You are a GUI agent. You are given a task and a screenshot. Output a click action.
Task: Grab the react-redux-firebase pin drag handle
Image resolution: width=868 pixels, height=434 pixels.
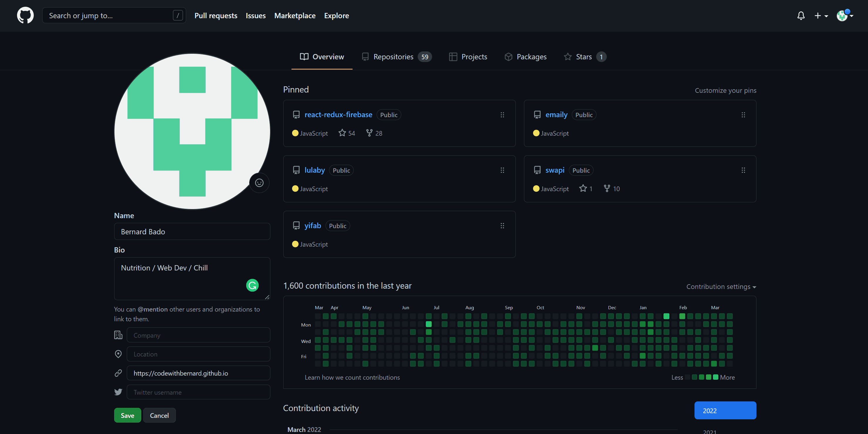[x=503, y=115]
